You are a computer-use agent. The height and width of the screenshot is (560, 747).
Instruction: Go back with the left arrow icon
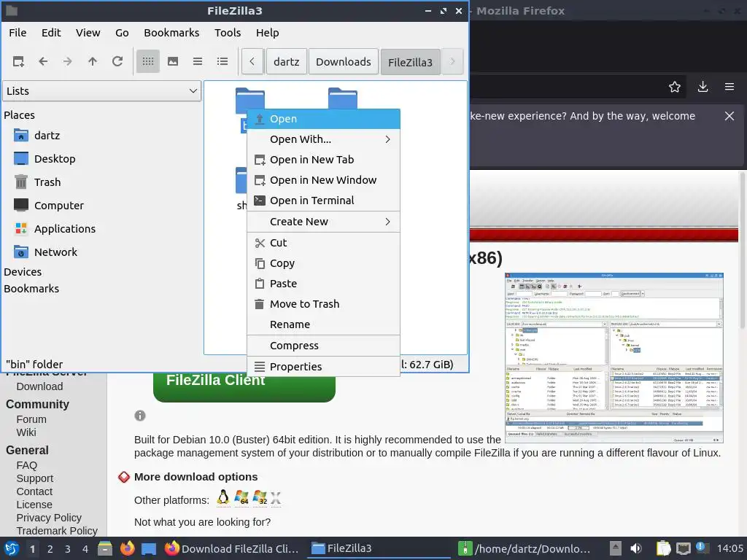tap(43, 61)
